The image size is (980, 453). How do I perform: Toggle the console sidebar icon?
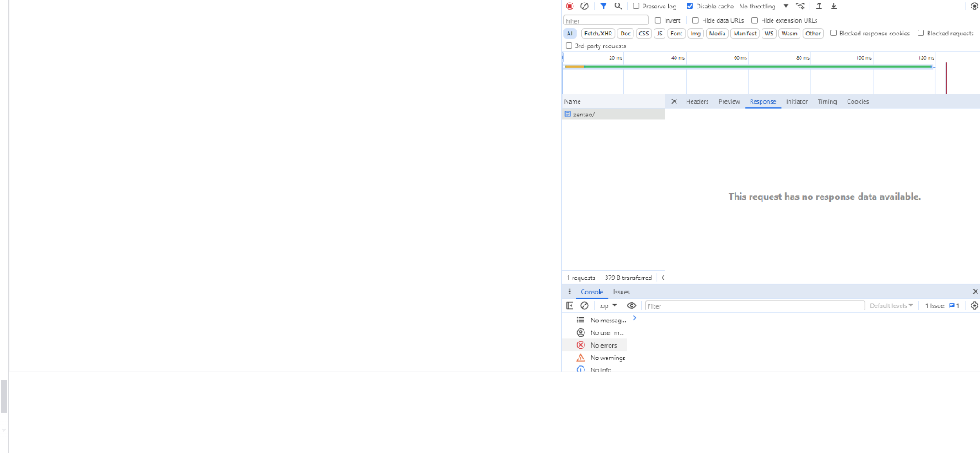click(x=569, y=305)
